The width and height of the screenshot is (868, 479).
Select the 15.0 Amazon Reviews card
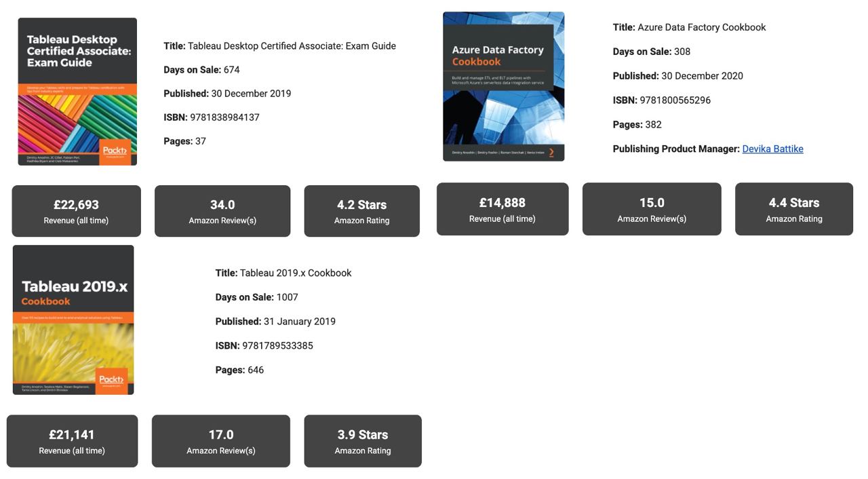point(652,209)
